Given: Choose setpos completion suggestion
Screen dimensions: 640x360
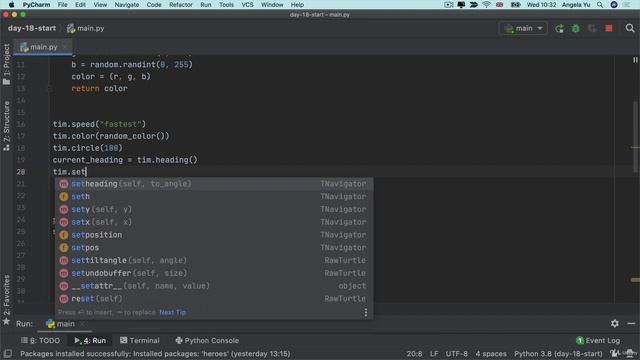Looking at the screenshot, I should [214, 247].
